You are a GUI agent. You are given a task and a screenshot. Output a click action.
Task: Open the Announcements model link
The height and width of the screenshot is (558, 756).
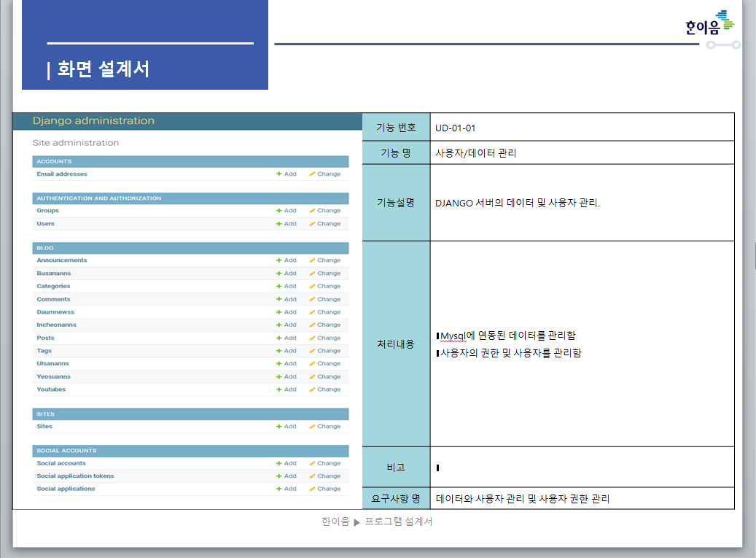point(62,260)
